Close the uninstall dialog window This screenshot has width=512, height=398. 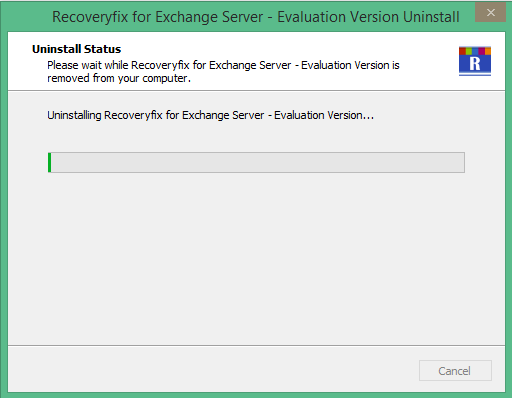coord(490,12)
